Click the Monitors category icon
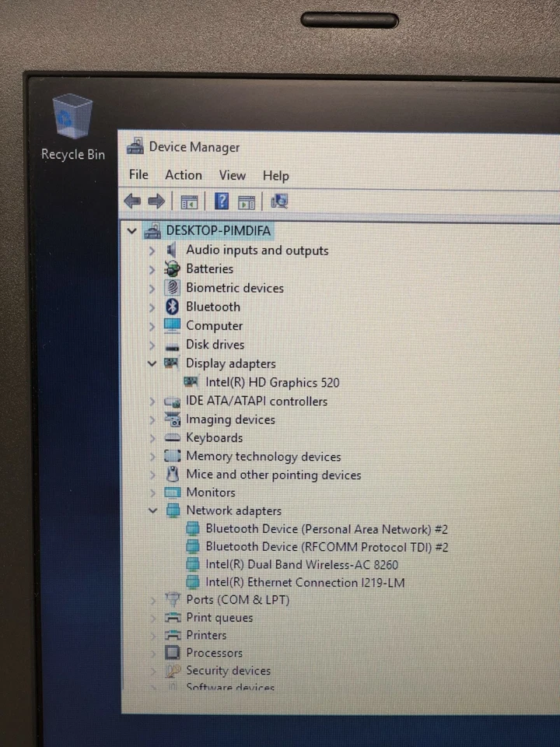Viewport: 560px width, 747px height. tap(173, 492)
